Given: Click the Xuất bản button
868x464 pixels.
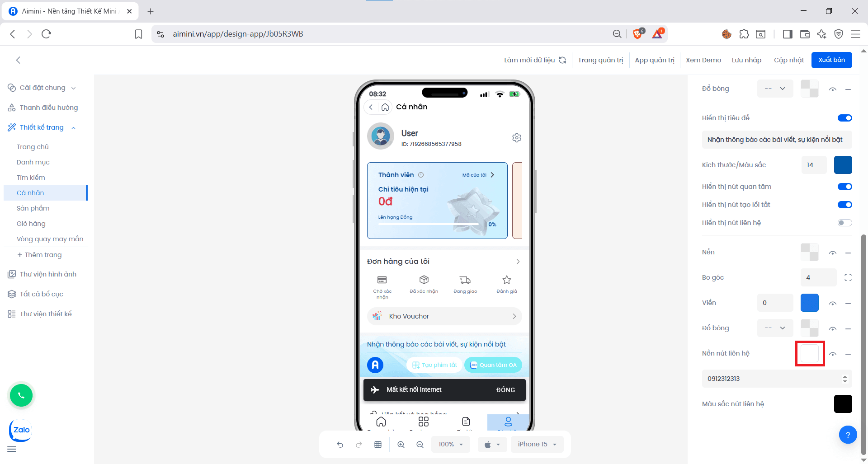Looking at the screenshot, I should 831,60.
